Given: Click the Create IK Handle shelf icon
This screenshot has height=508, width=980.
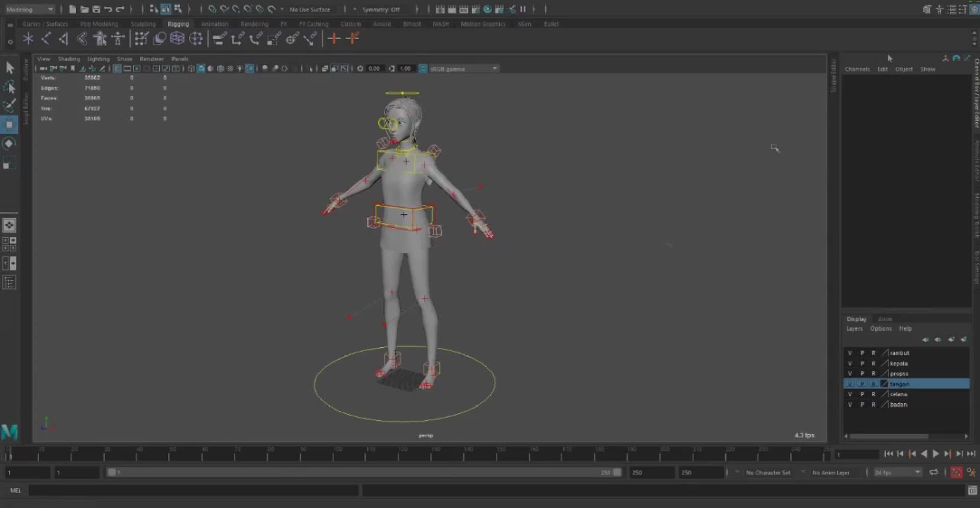Looking at the screenshot, I should coord(63,38).
